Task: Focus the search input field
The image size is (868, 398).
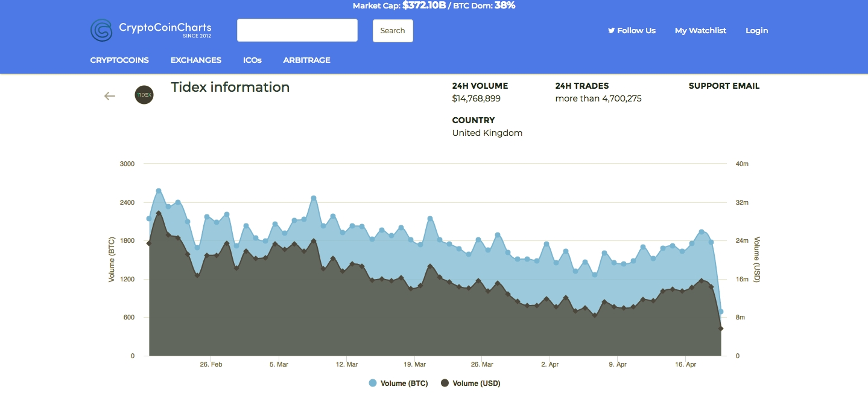Action: (297, 30)
